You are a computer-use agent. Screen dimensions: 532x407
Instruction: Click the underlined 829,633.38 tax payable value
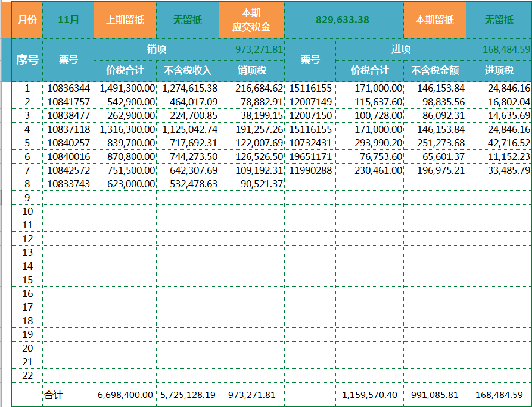(x=344, y=20)
